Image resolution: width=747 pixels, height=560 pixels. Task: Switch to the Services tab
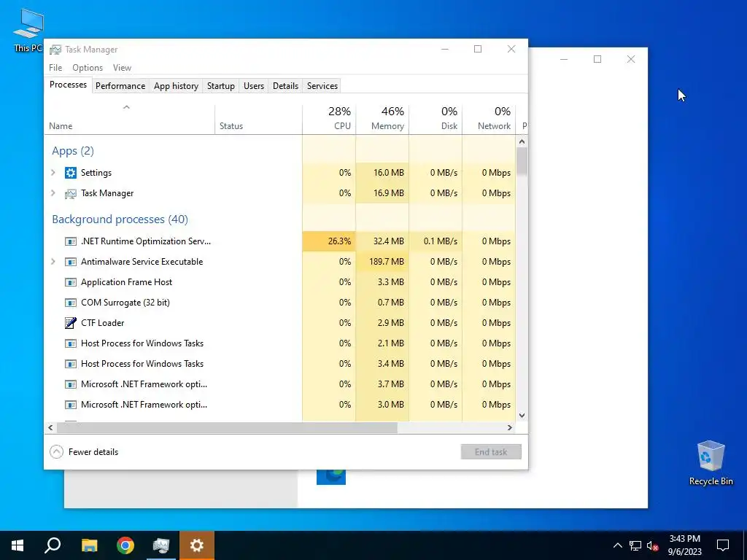point(322,86)
